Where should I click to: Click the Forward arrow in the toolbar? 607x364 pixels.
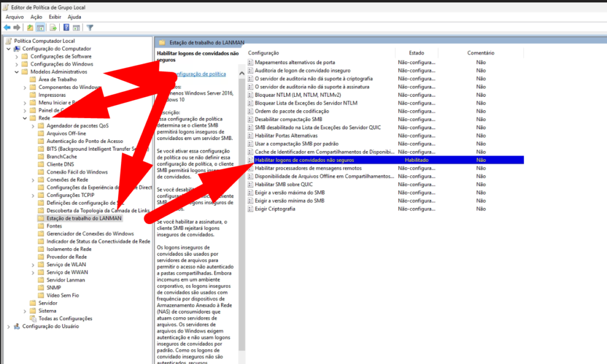tap(17, 27)
